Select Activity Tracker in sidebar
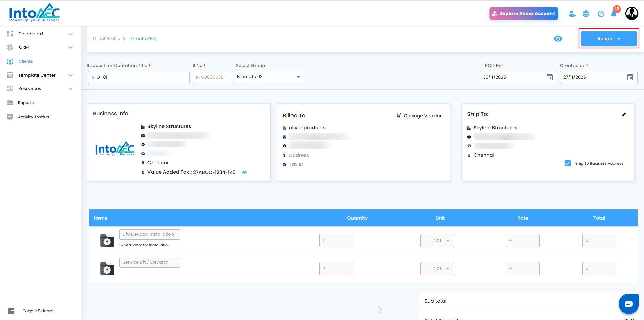644x320 pixels. 34,117
